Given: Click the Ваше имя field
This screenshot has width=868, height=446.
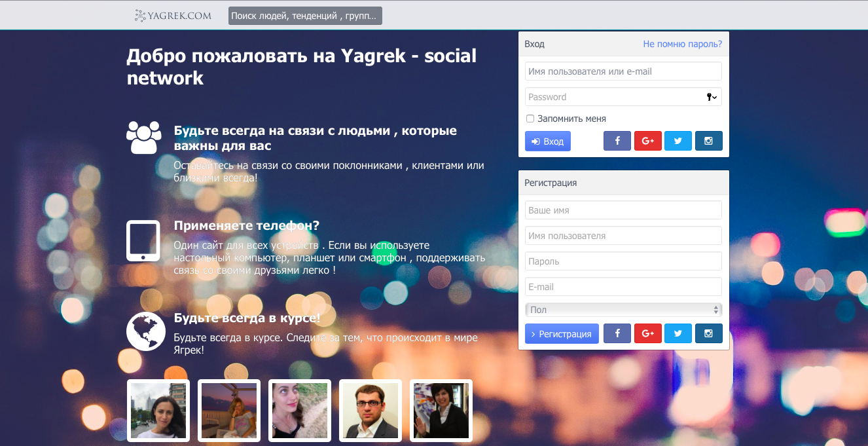Looking at the screenshot, I should coord(623,210).
